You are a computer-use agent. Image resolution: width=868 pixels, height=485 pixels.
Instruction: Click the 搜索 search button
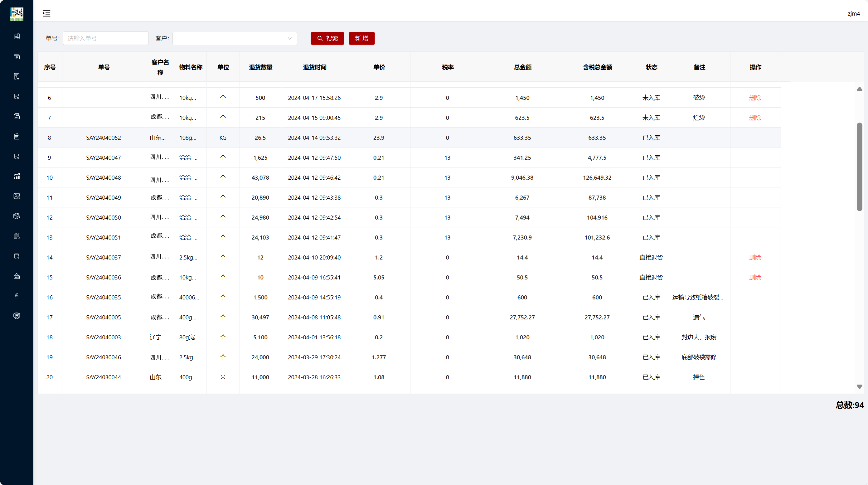pos(327,38)
